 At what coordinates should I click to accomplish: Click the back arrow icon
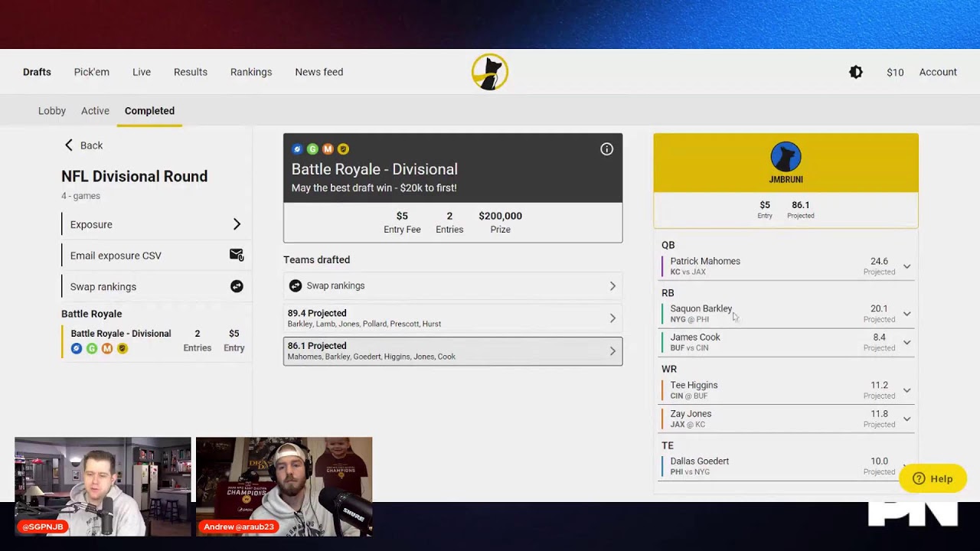pyautogui.click(x=69, y=145)
